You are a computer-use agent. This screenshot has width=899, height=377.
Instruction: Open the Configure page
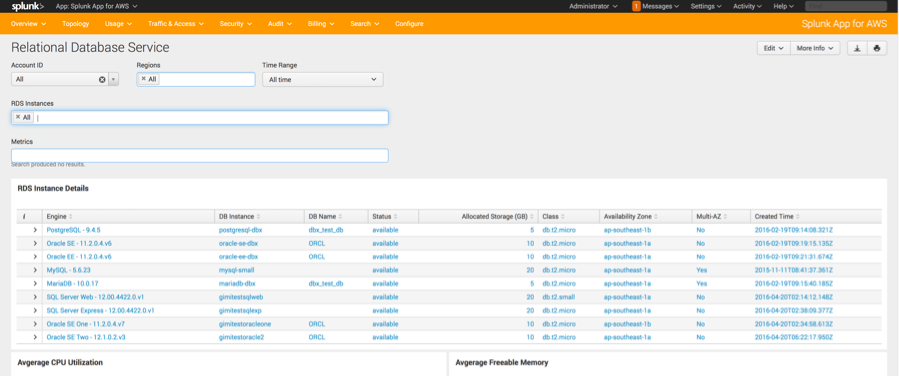409,24
